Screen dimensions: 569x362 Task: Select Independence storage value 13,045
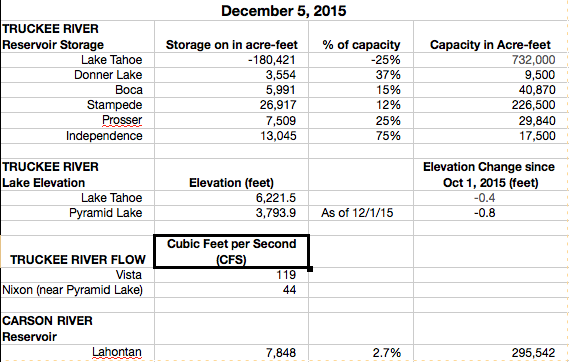[232, 136]
